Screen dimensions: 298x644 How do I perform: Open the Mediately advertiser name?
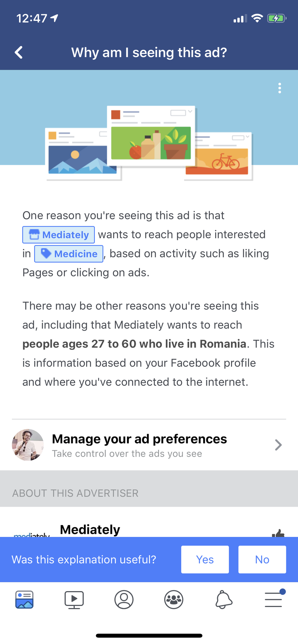[90, 530]
